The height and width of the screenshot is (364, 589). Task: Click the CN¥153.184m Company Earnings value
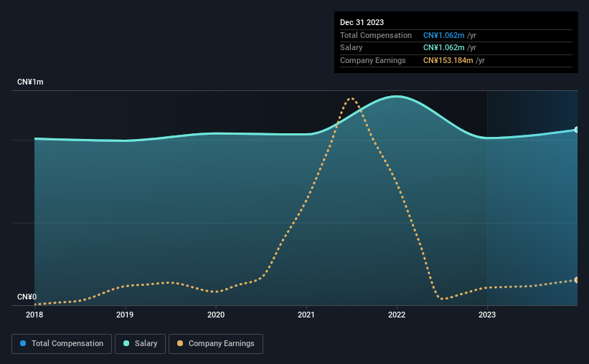click(448, 60)
